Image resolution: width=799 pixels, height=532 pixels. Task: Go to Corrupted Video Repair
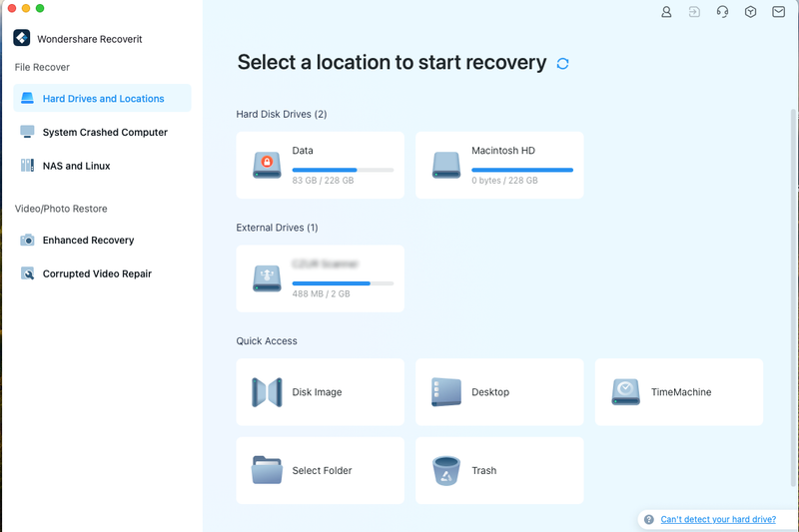[x=97, y=273]
